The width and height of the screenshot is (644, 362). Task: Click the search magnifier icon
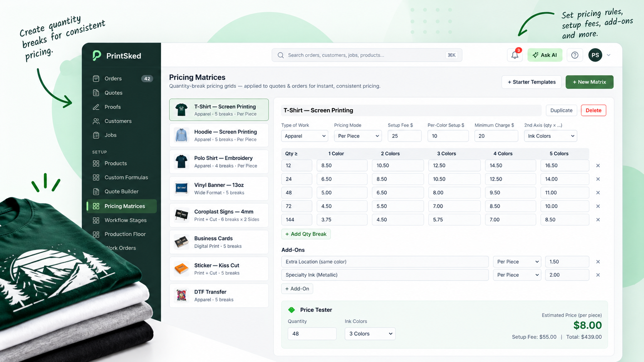click(281, 55)
